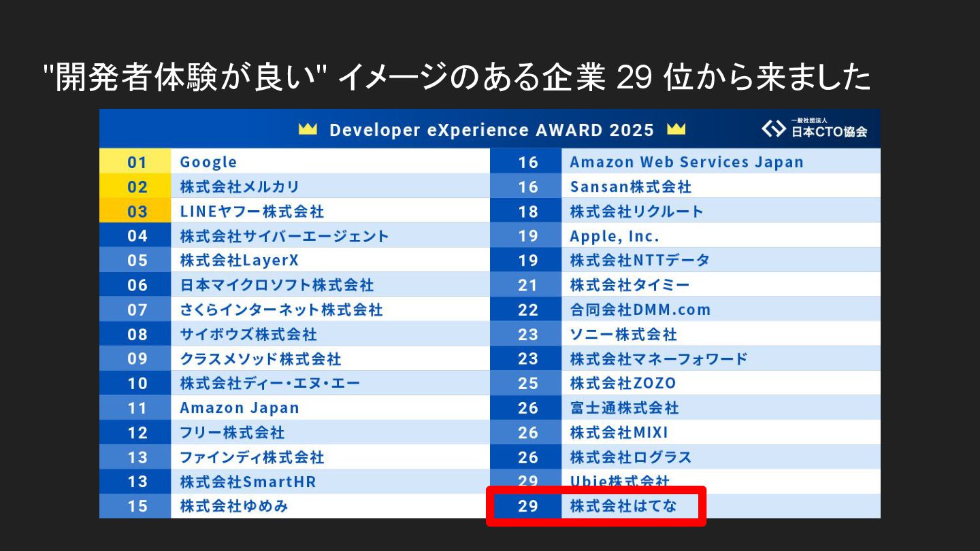Select the 富士通株式会社 entry
980x551 pixels.
624,408
